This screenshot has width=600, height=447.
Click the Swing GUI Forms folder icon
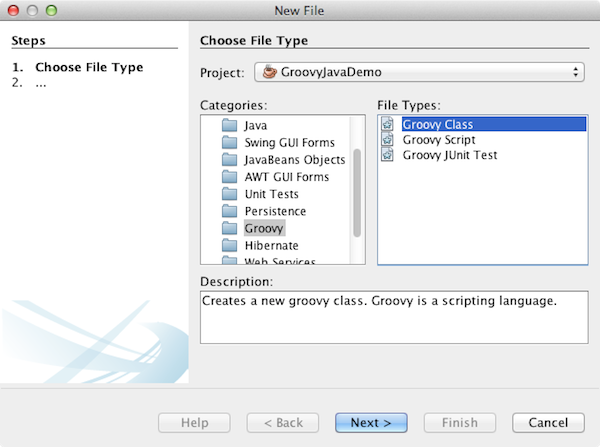click(229, 142)
